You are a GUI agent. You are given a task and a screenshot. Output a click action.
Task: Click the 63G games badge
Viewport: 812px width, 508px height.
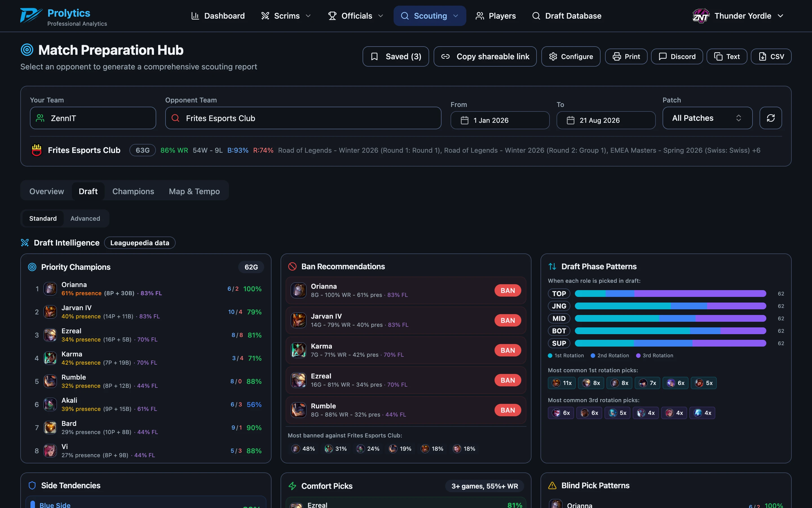(143, 150)
